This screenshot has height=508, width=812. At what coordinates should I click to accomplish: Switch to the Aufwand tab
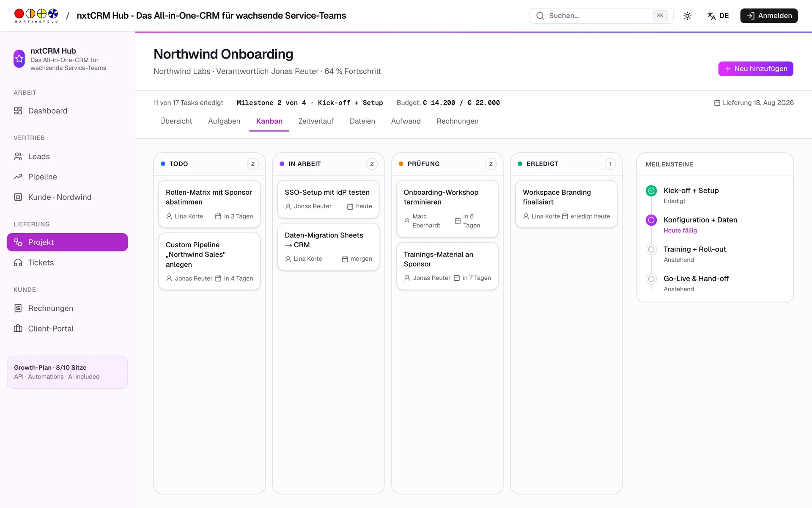click(406, 121)
